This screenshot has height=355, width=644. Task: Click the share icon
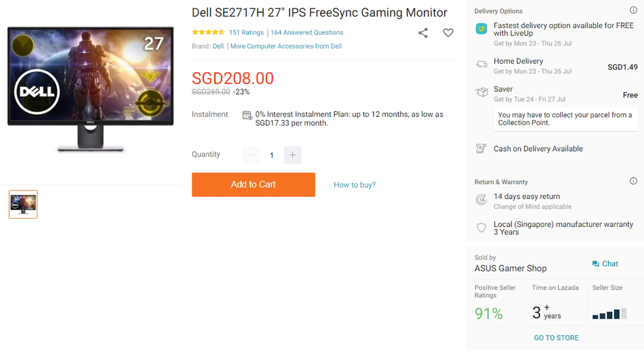pos(423,33)
